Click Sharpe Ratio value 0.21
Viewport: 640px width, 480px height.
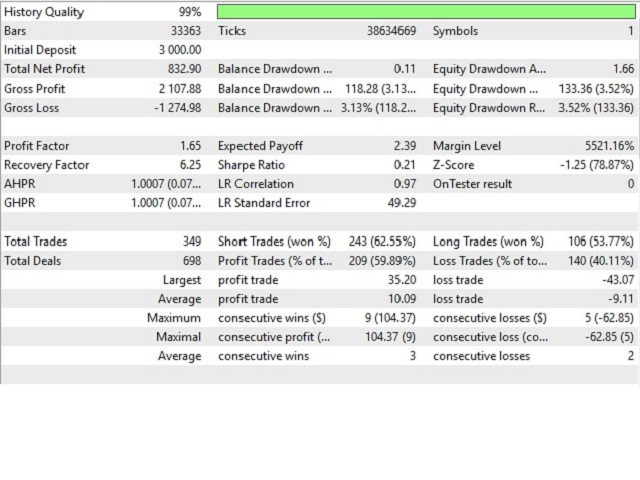coord(405,165)
